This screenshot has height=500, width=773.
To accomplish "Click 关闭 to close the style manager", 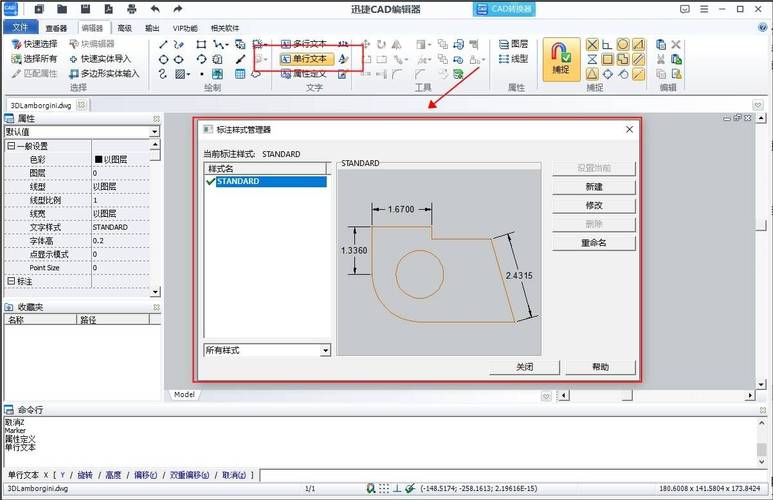I will pos(525,367).
